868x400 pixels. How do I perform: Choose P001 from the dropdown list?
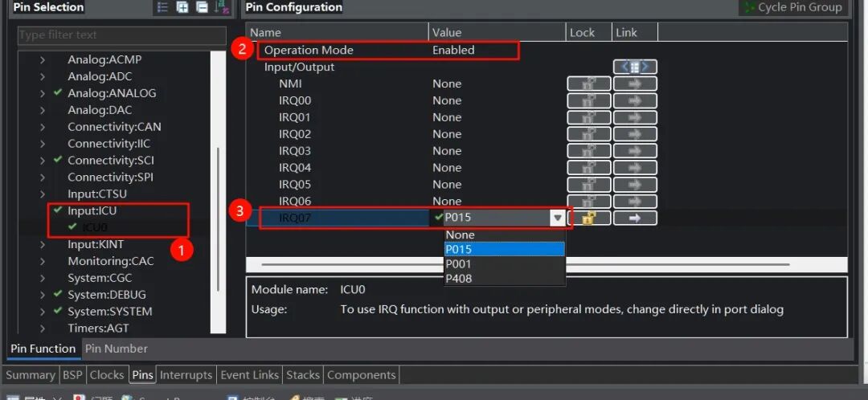[459, 264]
